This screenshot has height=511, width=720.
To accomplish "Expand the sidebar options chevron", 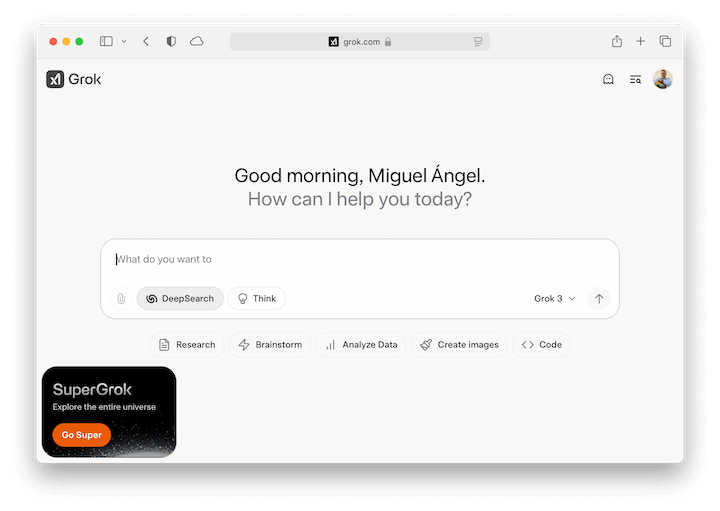I will 124,41.
